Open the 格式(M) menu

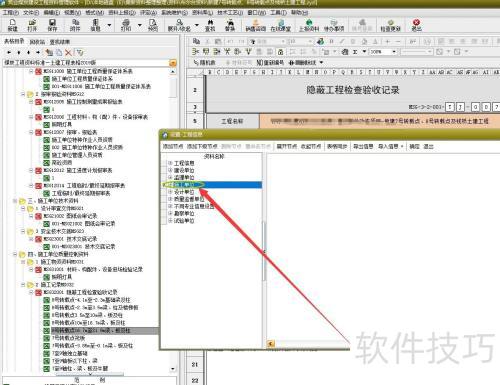(95, 12)
